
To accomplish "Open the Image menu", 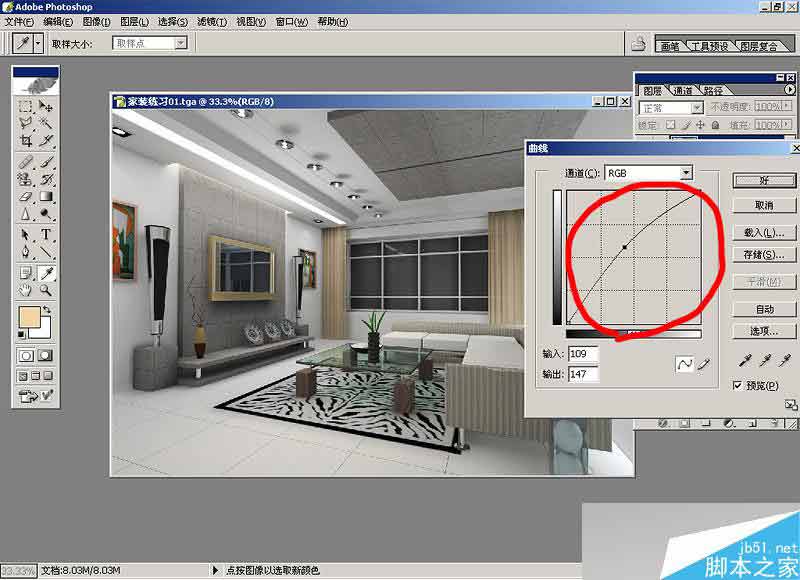I will click(x=96, y=21).
